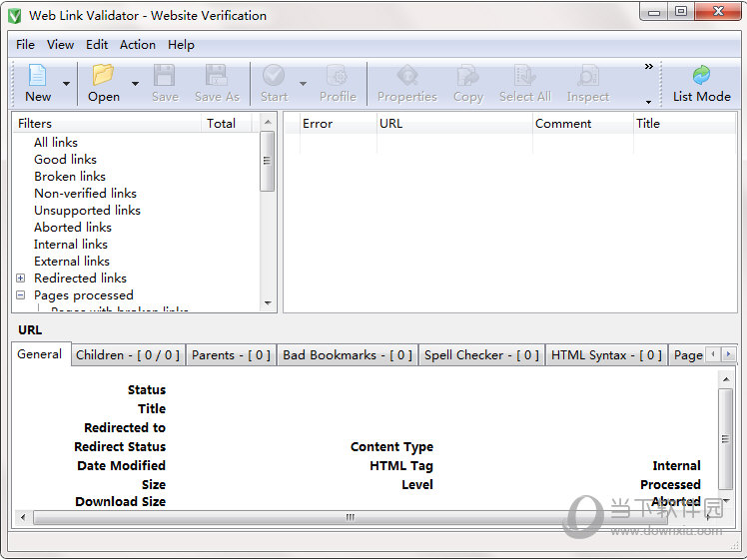Click the Select All toolbar icon
The image size is (747, 560).
524,75
